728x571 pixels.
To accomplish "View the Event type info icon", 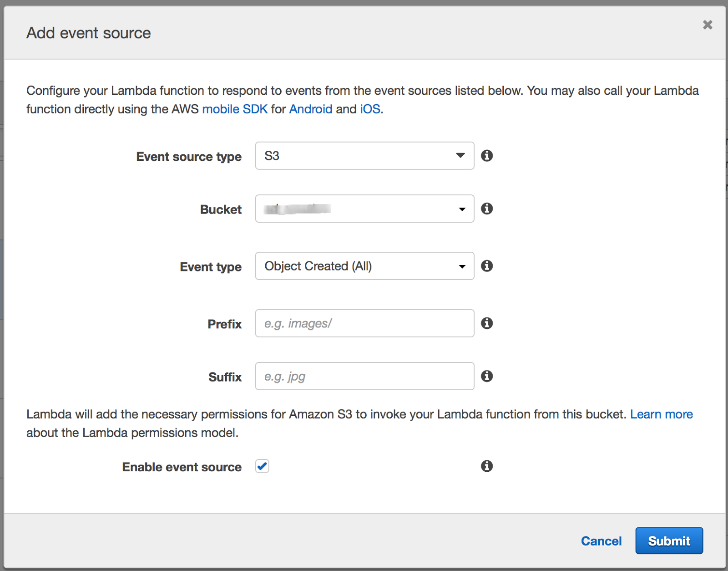I will (486, 266).
